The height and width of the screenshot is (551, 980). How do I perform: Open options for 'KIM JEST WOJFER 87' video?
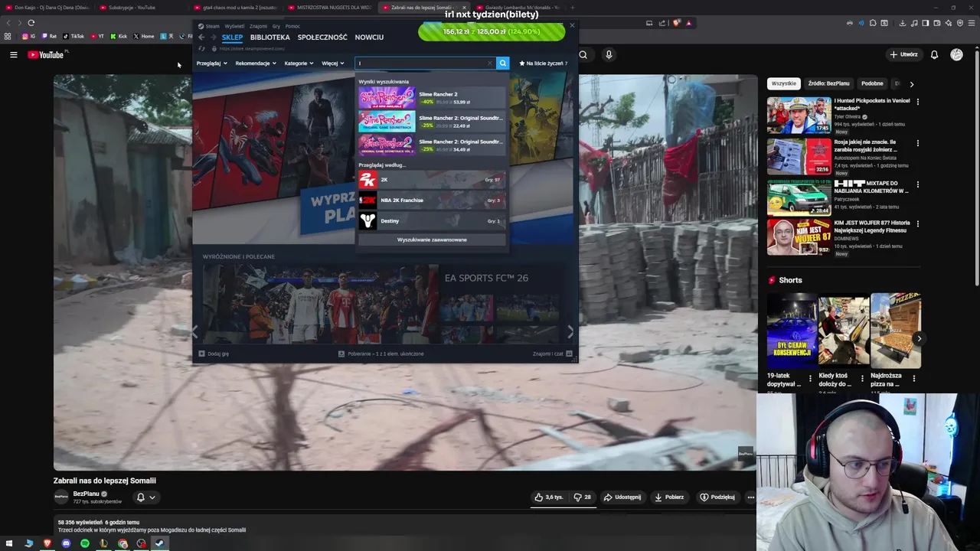(917, 223)
